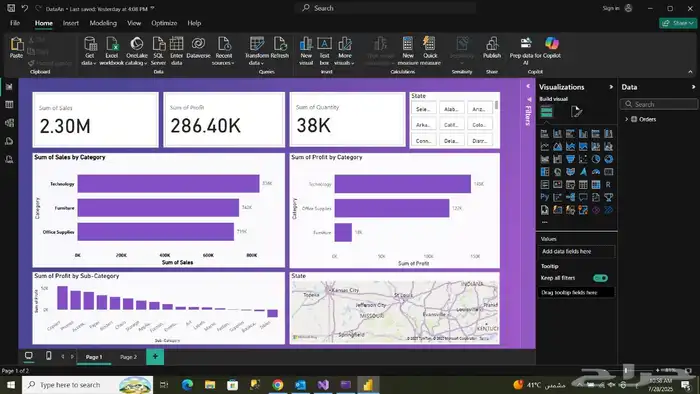Toggle the Colo.. state slicer tile
Screen dimensions: 700x394
click(x=479, y=124)
